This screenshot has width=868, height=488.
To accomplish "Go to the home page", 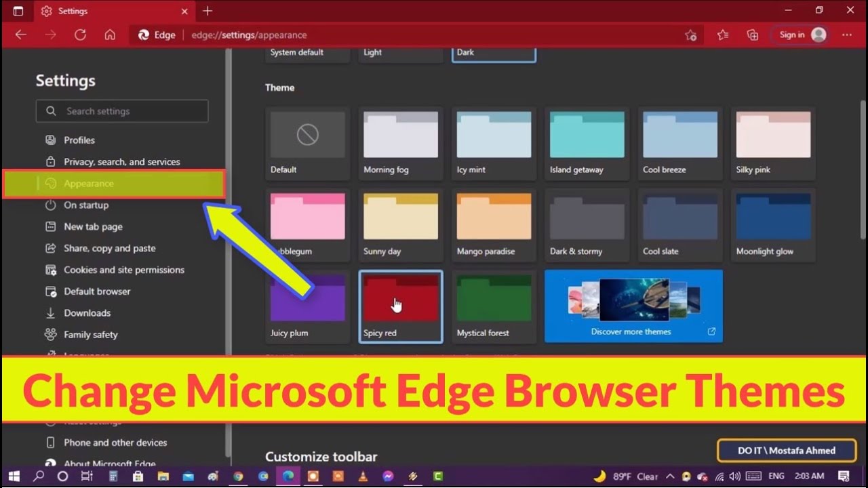I will 110,35.
